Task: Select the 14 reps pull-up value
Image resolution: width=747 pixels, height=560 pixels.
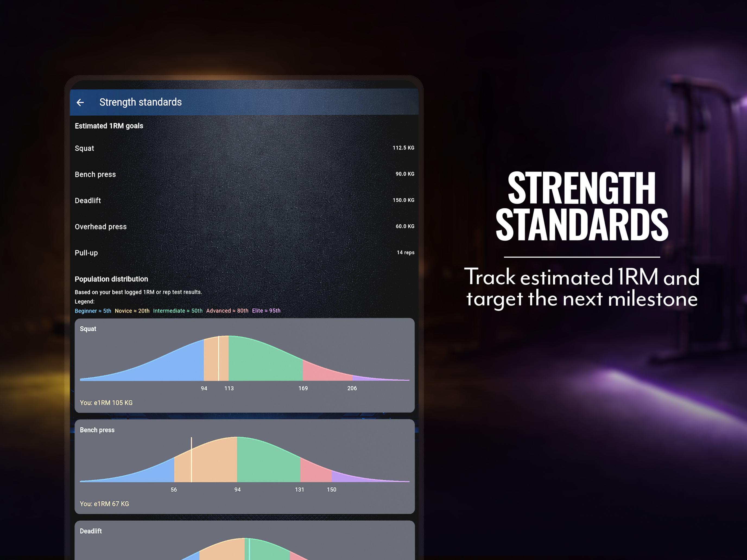Action: (406, 253)
